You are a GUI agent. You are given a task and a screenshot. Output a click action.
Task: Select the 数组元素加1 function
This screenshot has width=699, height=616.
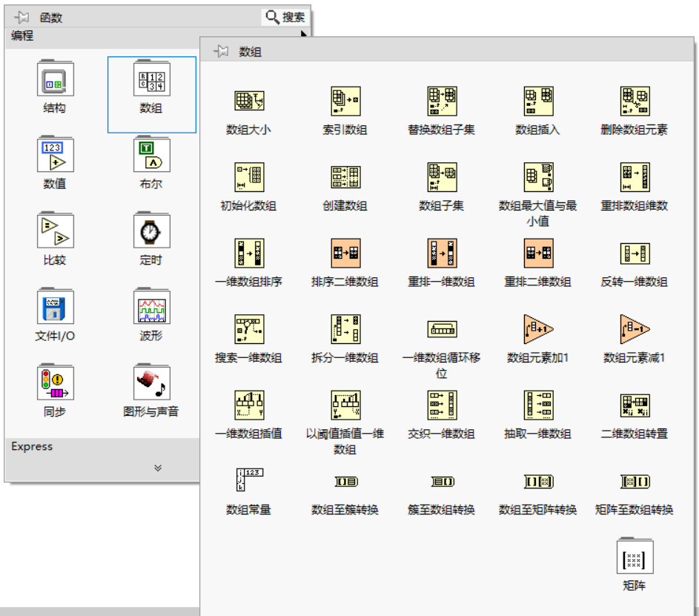pos(538,329)
